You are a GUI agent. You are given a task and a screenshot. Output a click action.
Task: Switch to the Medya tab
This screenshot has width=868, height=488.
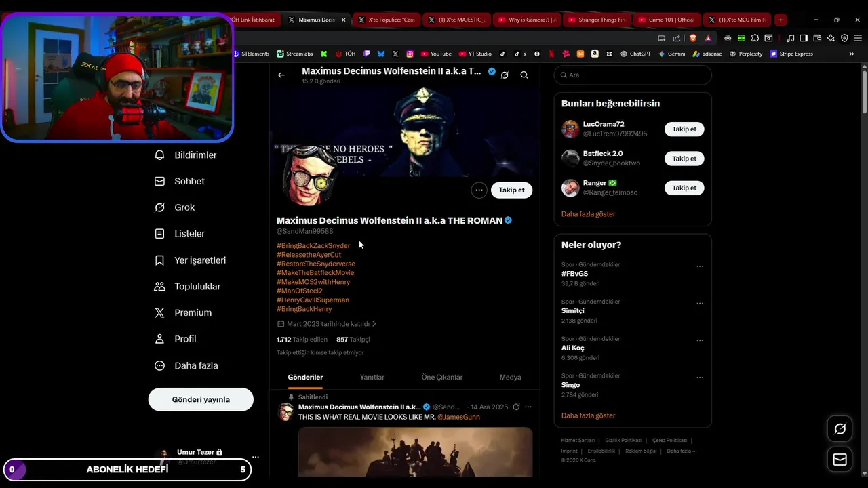(511, 377)
